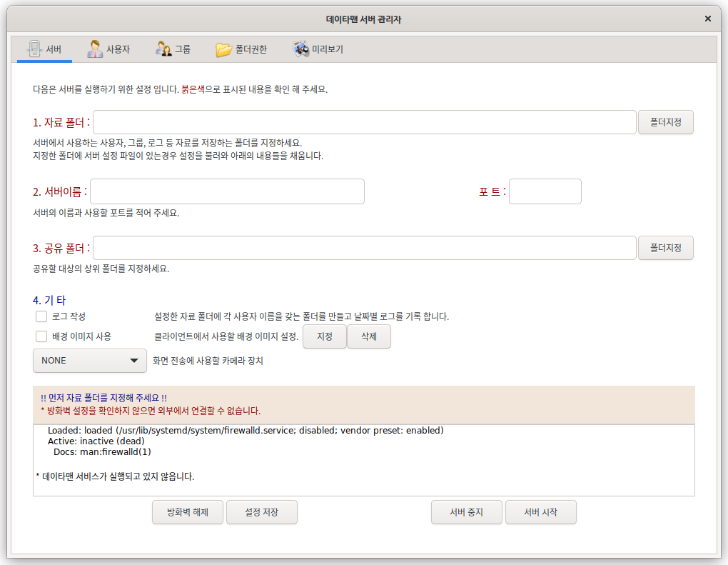Click the '화면 전송에 사용할 카메라 장치' label
728x565 pixels.
208,361
